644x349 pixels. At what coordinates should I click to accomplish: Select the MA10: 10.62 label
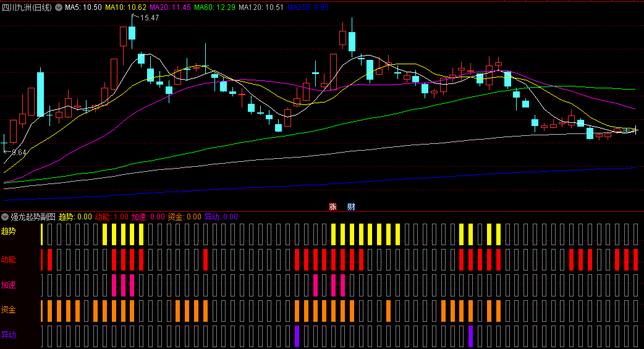[x=125, y=7]
